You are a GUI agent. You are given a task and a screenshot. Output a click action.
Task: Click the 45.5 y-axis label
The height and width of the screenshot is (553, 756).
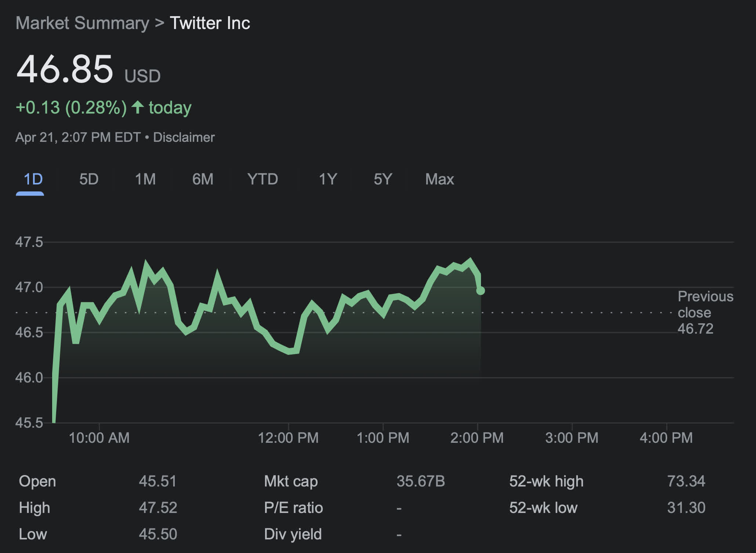click(x=29, y=423)
